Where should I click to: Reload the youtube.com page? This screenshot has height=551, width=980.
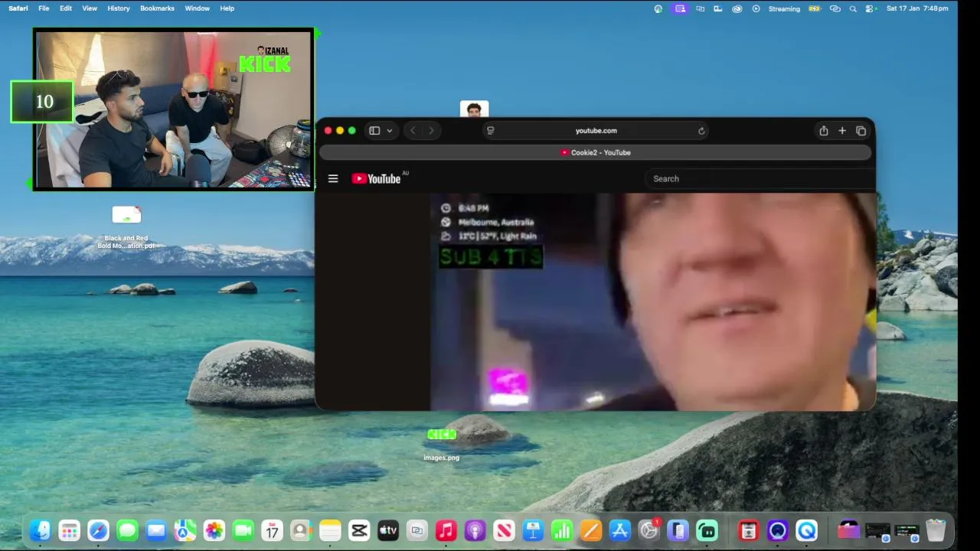[701, 131]
